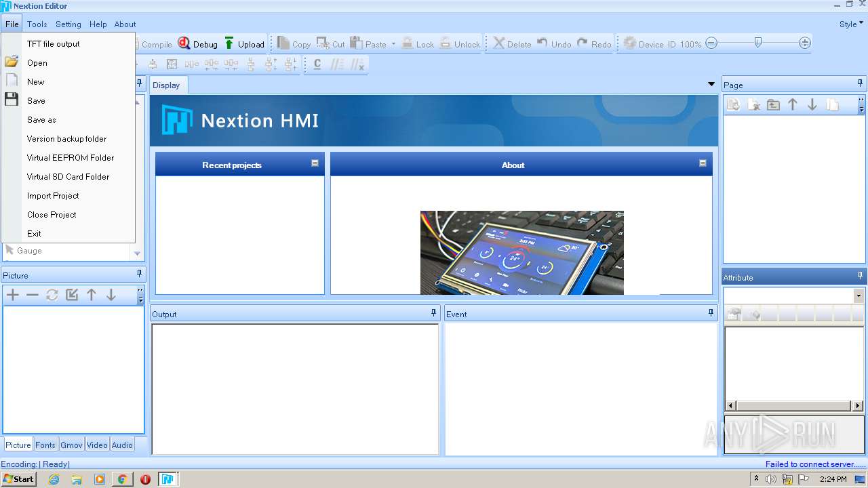The image size is (868, 488).
Task: Click the insert page icon
Action: coord(773,104)
